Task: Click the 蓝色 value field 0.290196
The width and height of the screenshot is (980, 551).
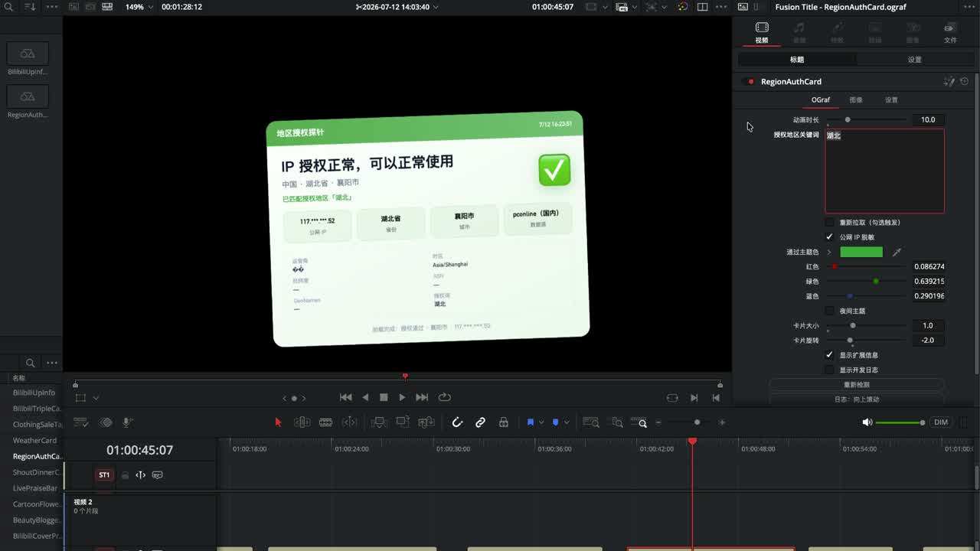Action: [x=929, y=296]
